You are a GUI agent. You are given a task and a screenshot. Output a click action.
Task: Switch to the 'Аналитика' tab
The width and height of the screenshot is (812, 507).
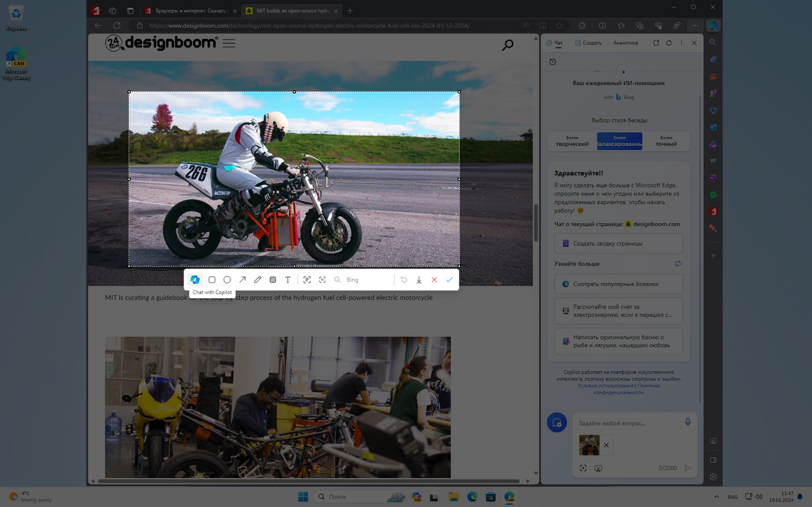[x=625, y=43]
